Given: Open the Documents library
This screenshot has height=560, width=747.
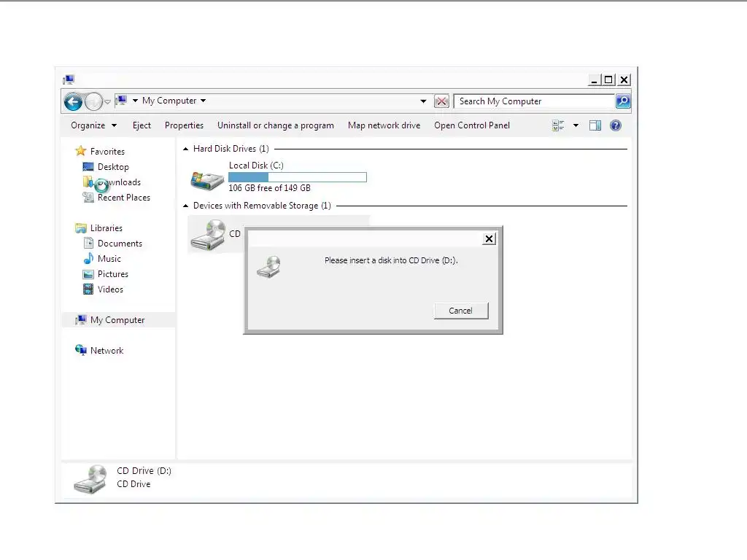Looking at the screenshot, I should [x=120, y=244].
